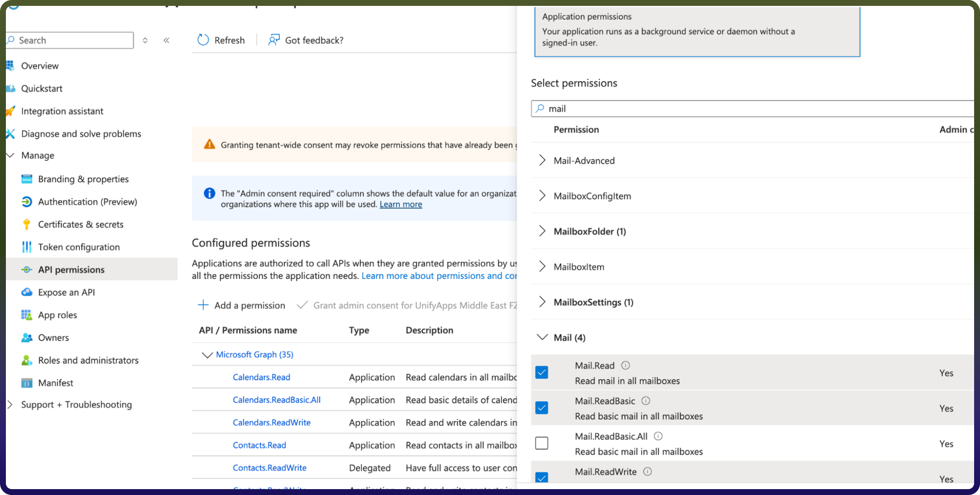
Task: Expand the Mail-Advanced permission group
Action: click(542, 160)
